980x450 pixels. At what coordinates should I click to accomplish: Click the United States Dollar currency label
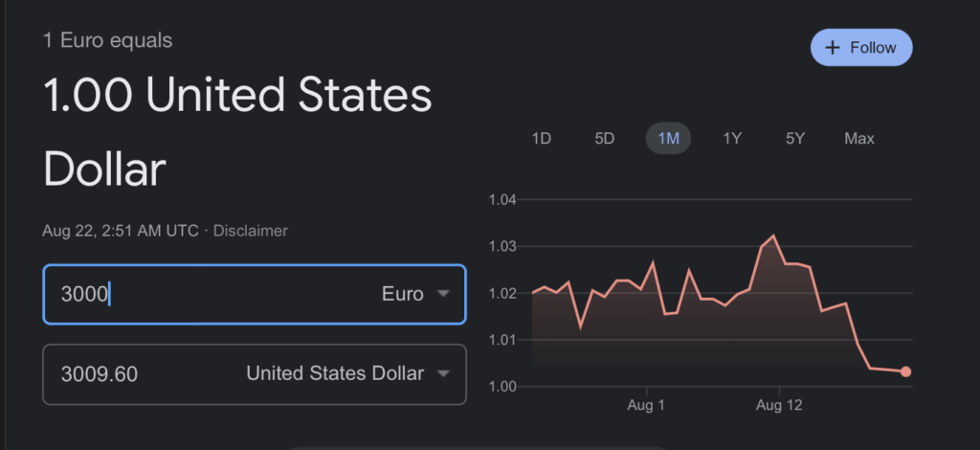point(335,373)
